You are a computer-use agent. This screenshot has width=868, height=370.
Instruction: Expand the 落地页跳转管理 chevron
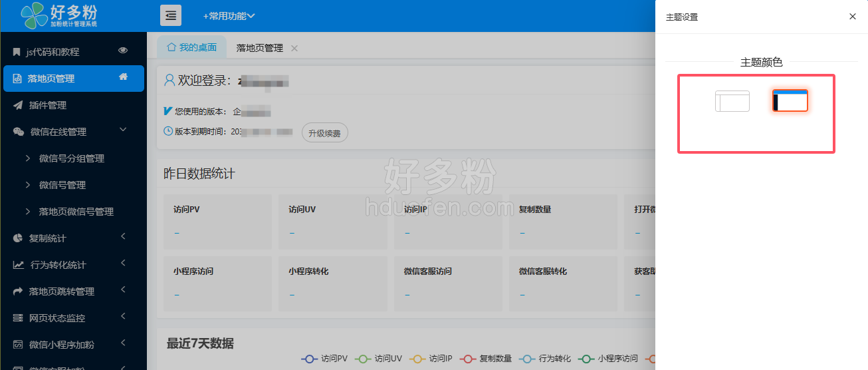(123, 290)
